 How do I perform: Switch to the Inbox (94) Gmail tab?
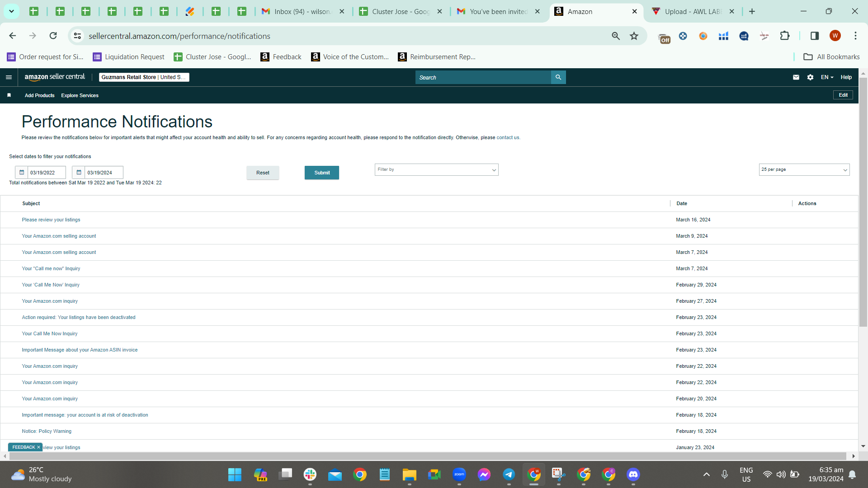click(303, 11)
